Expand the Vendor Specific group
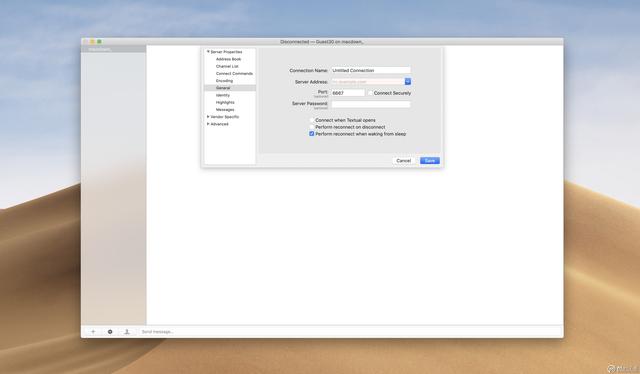 [x=208, y=117]
